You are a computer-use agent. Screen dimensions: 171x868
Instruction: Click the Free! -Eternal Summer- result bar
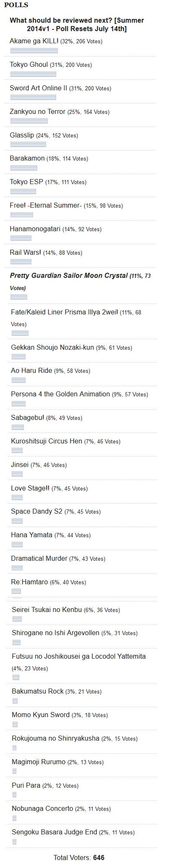[21, 215]
